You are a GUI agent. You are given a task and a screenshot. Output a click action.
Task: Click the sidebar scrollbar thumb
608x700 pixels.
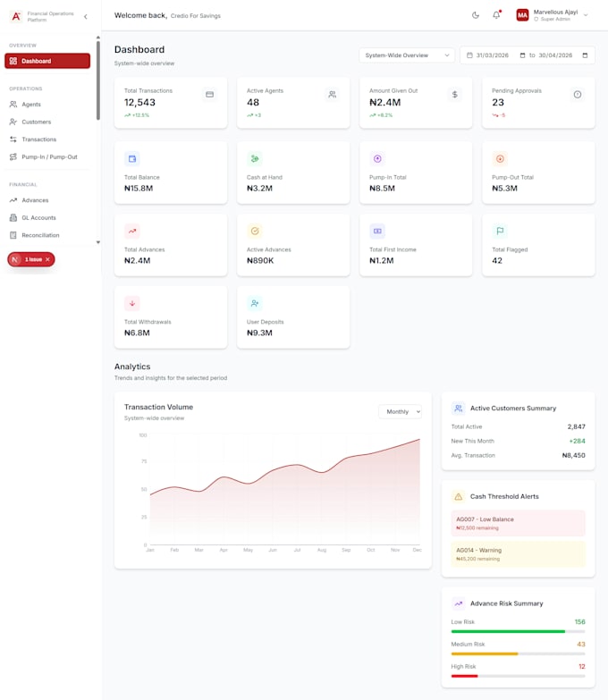98,80
